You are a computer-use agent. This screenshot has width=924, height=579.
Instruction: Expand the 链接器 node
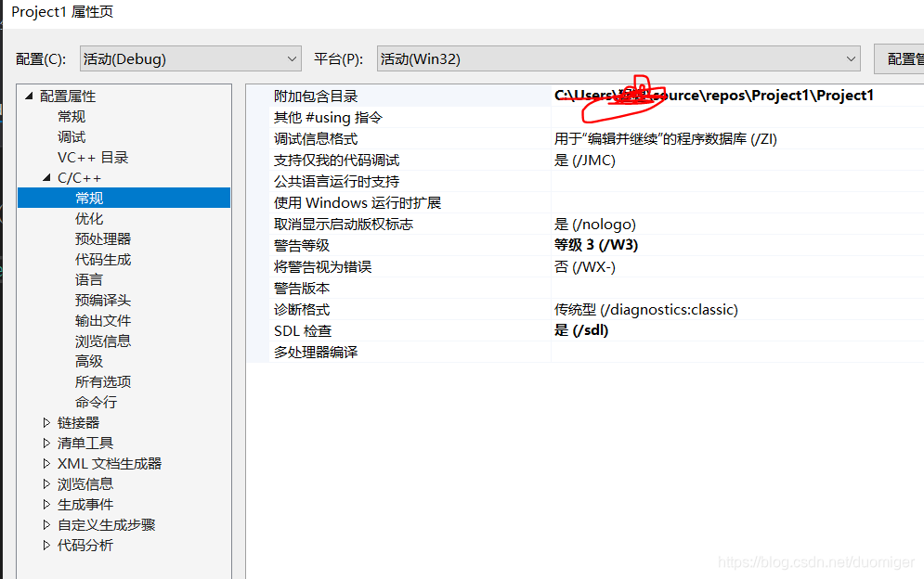(46, 422)
